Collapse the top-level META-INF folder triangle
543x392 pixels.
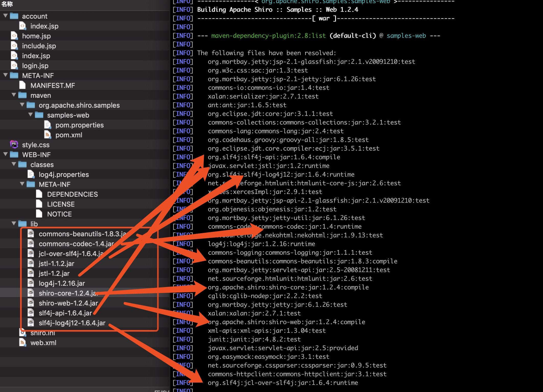click(5, 75)
